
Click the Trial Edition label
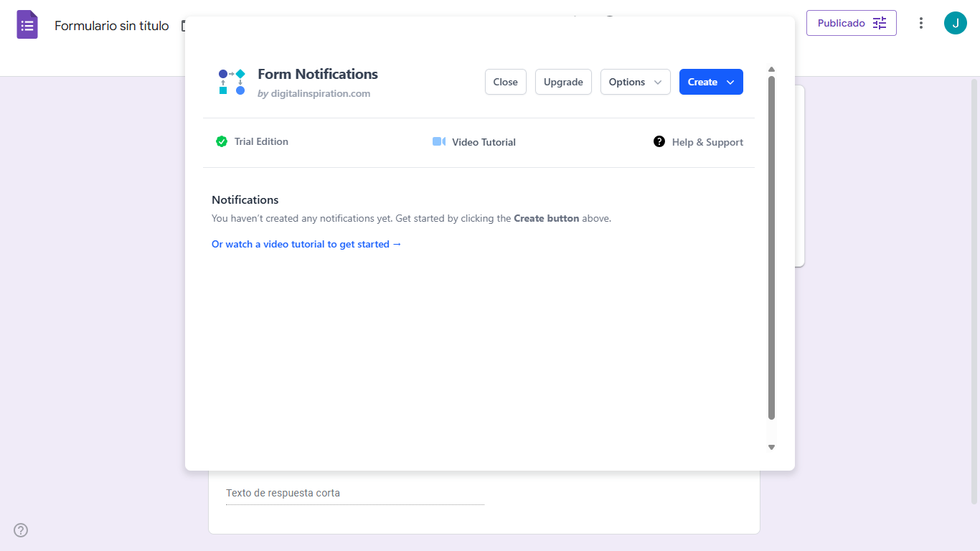(x=261, y=141)
